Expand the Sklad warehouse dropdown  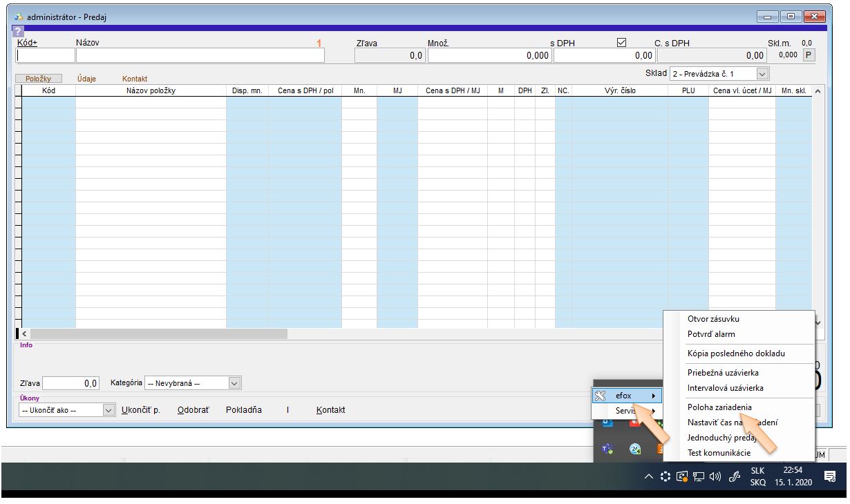pyautogui.click(x=762, y=74)
